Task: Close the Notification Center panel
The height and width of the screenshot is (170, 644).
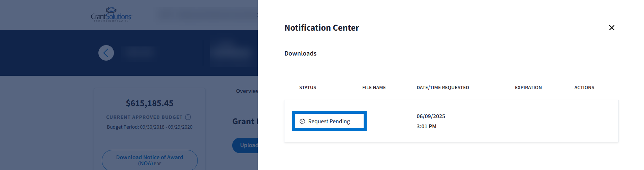Action: tap(612, 28)
